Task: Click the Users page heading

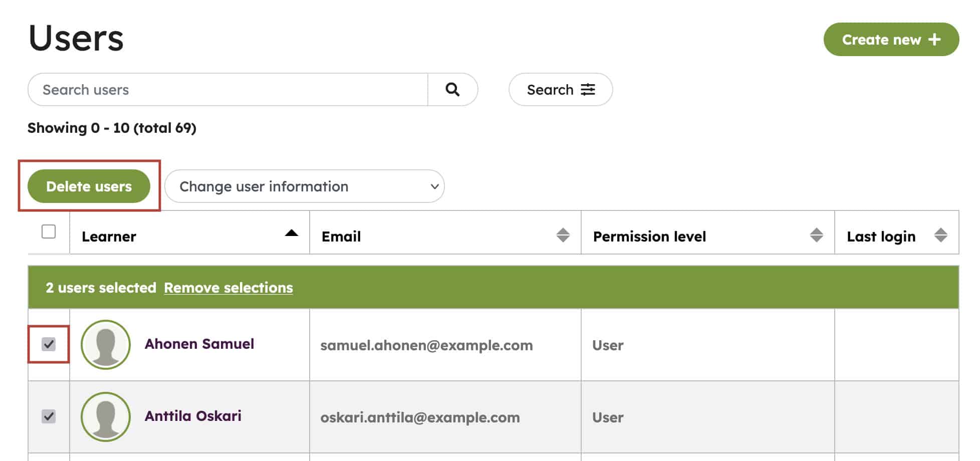Action: click(x=76, y=38)
